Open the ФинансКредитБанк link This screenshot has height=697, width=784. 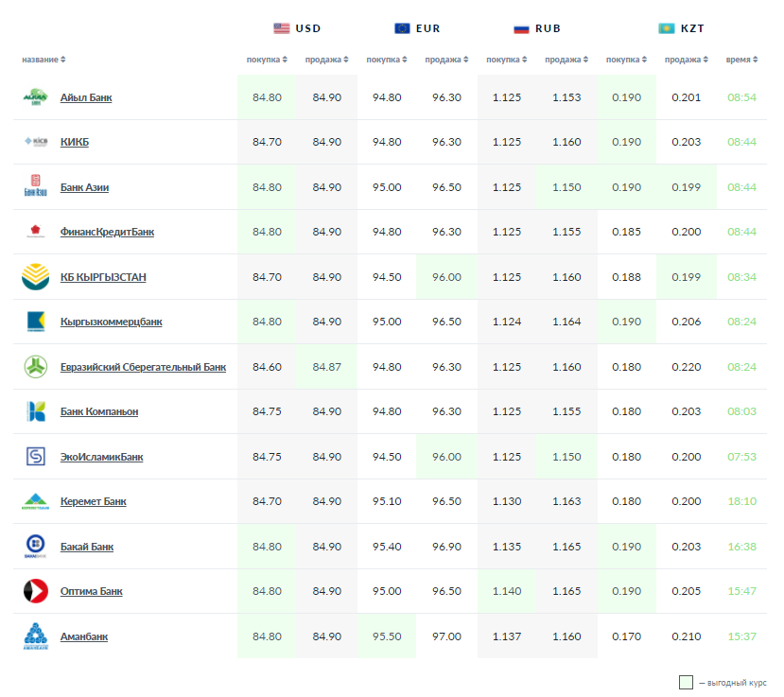coord(107,232)
